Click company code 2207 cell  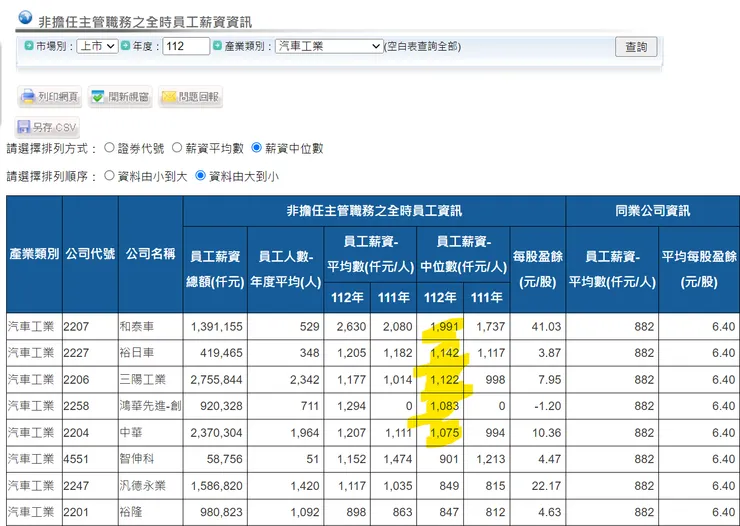click(90, 326)
